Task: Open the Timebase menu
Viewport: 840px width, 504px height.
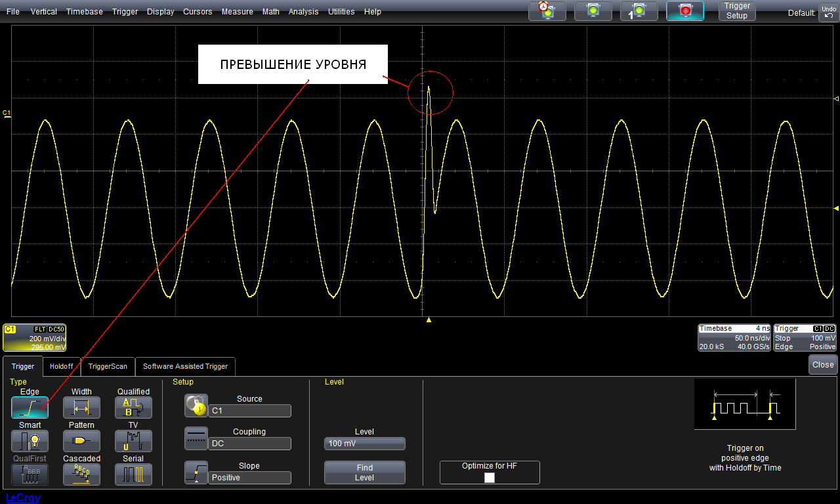Action: coord(84,11)
